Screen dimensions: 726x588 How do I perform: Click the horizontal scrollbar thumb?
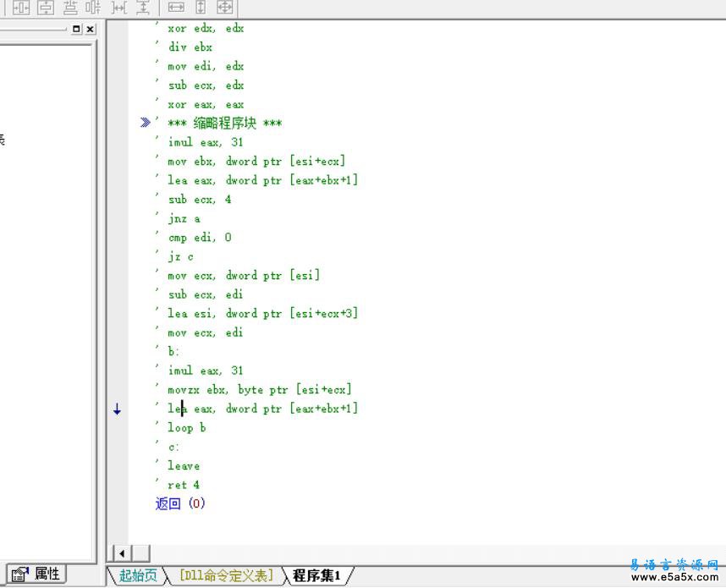(141, 553)
